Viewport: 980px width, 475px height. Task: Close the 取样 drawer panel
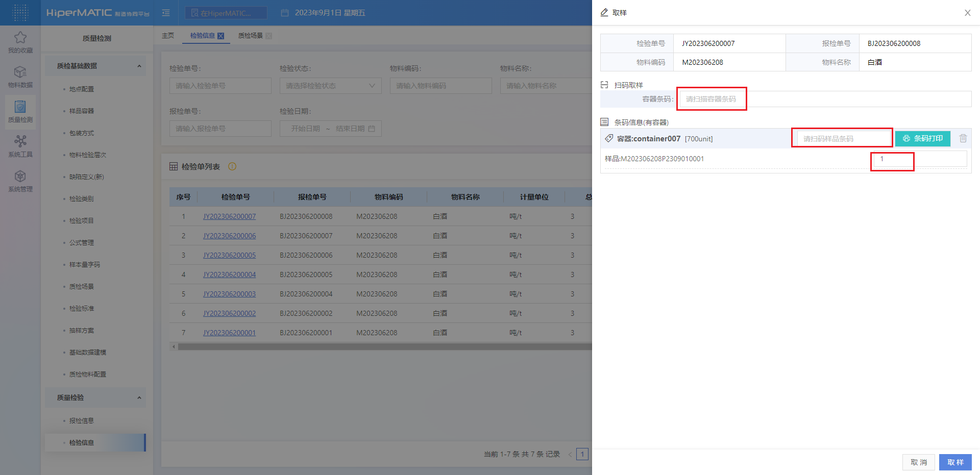[x=967, y=13]
